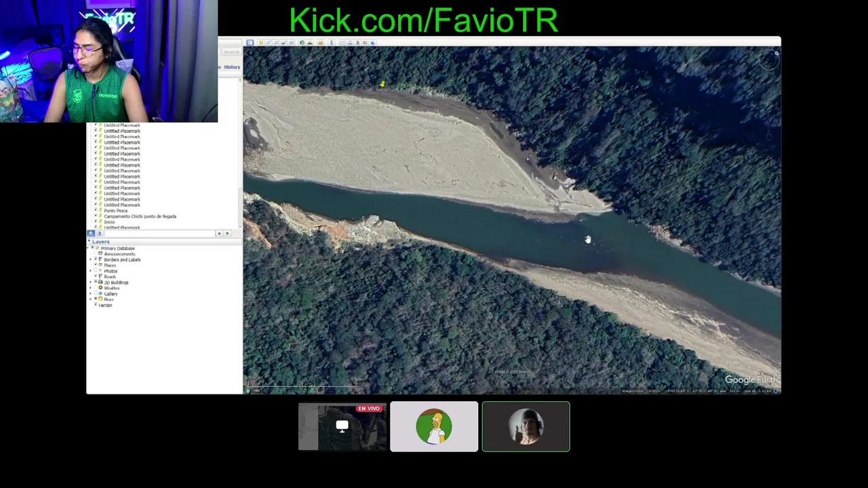Open the EN VIVO screen share thumbnail
The width and height of the screenshot is (868, 488).
pyautogui.click(x=342, y=426)
